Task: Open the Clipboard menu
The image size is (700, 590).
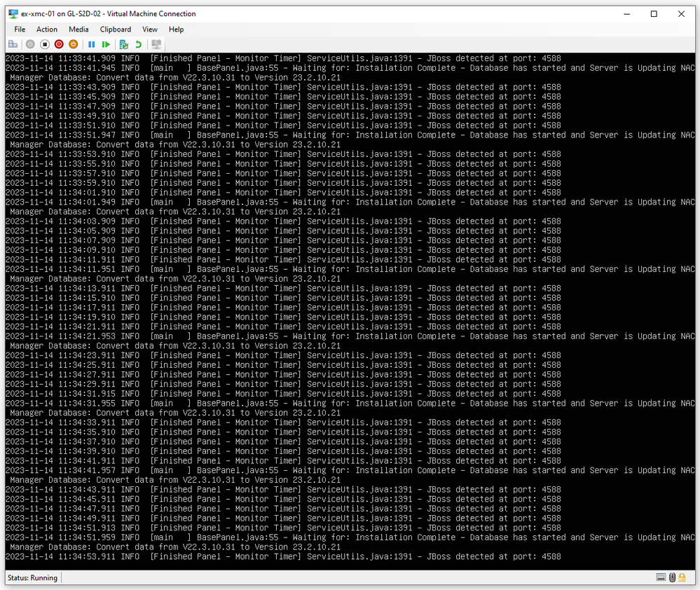Action: pyautogui.click(x=116, y=29)
